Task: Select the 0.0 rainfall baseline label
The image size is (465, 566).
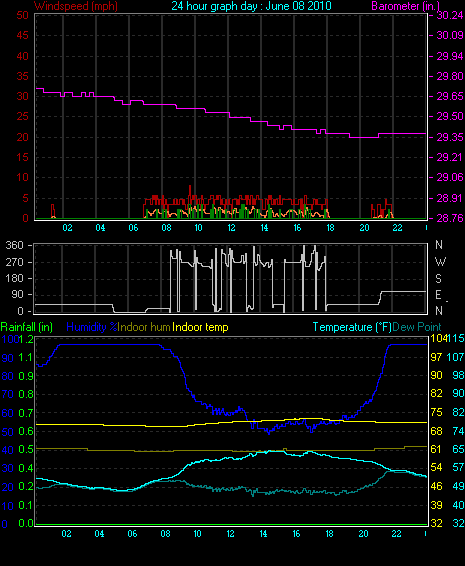Action: tap(26, 523)
